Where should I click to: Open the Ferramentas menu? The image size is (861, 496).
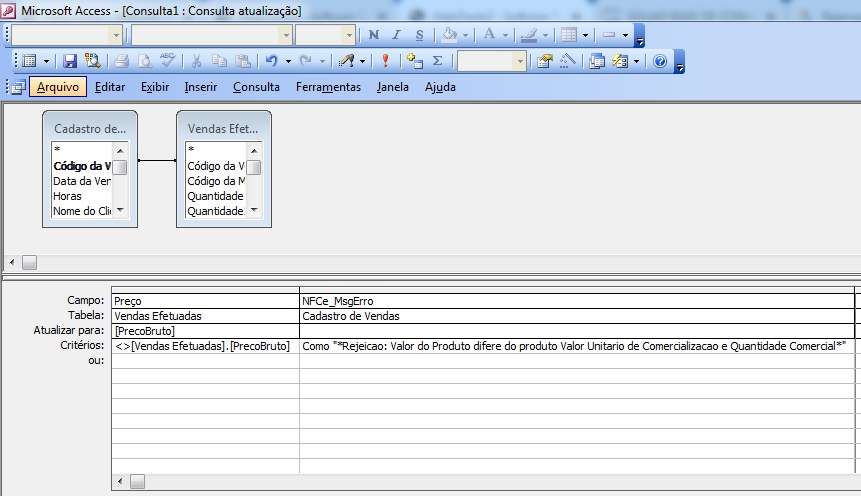pyautogui.click(x=328, y=87)
